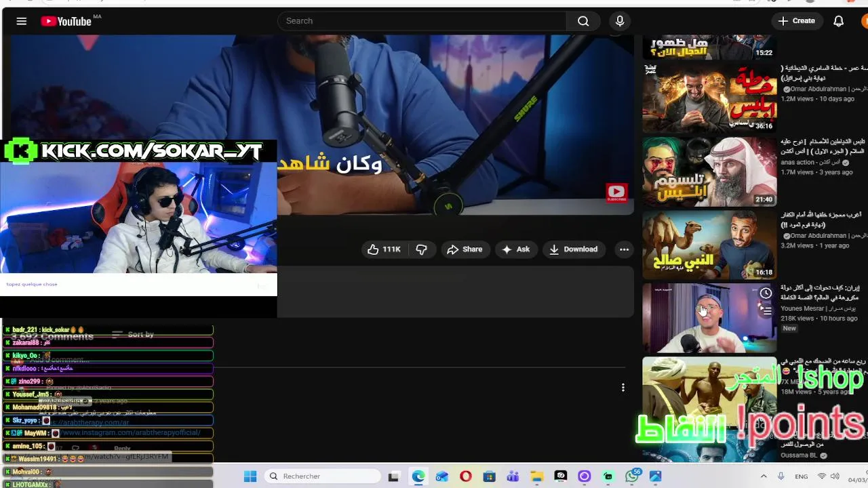The height and width of the screenshot is (488, 868).
Task: Click the taskbar Rechercher search box
Action: pos(321,476)
